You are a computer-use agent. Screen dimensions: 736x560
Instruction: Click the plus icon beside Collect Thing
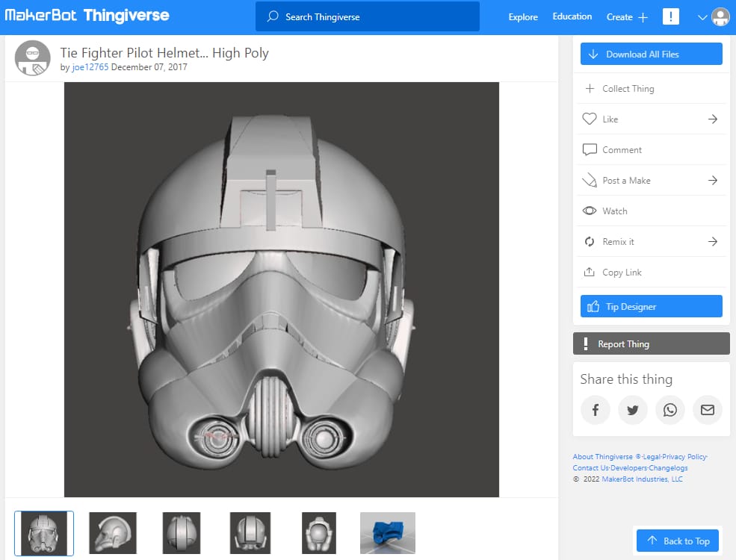coord(590,88)
